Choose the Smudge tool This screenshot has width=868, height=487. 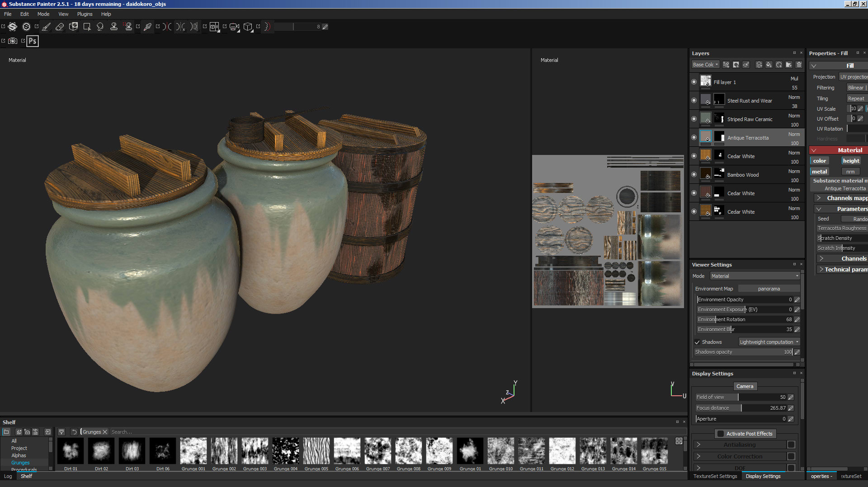click(100, 27)
